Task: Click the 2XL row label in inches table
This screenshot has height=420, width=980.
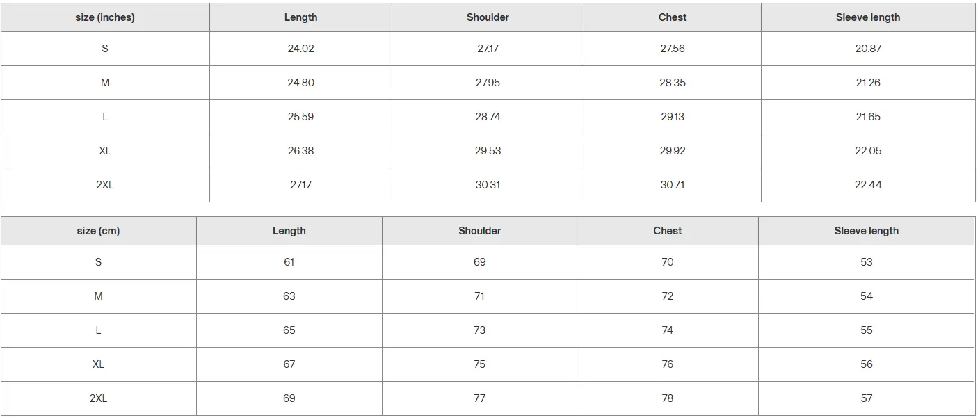Action: [x=105, y=185]
